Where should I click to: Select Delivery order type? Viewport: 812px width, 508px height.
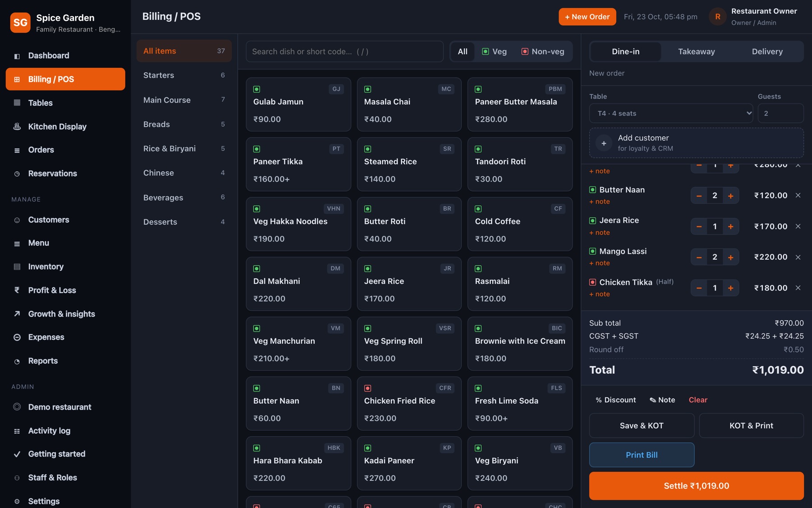point(767,51)
